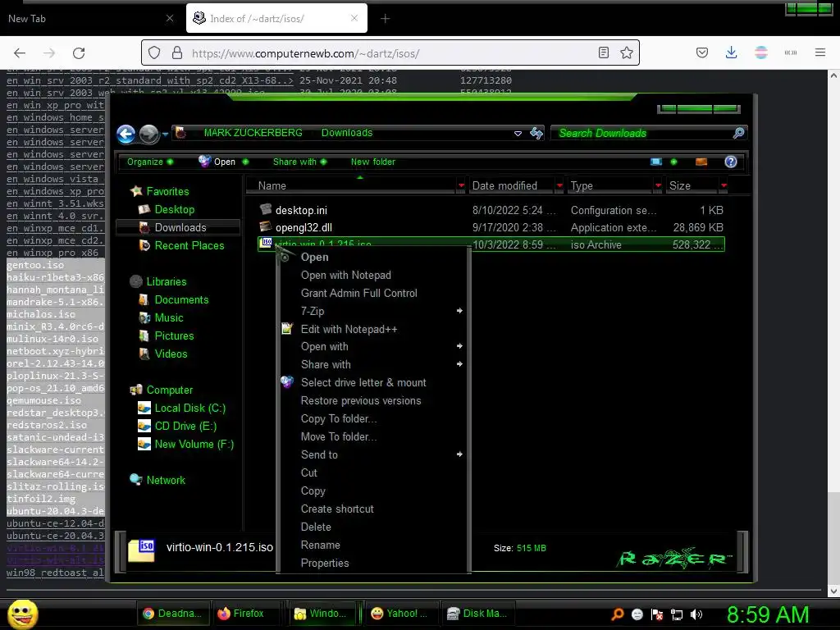Click the smiley Start button
The image size is (840, 630).
tap(23, 614)
